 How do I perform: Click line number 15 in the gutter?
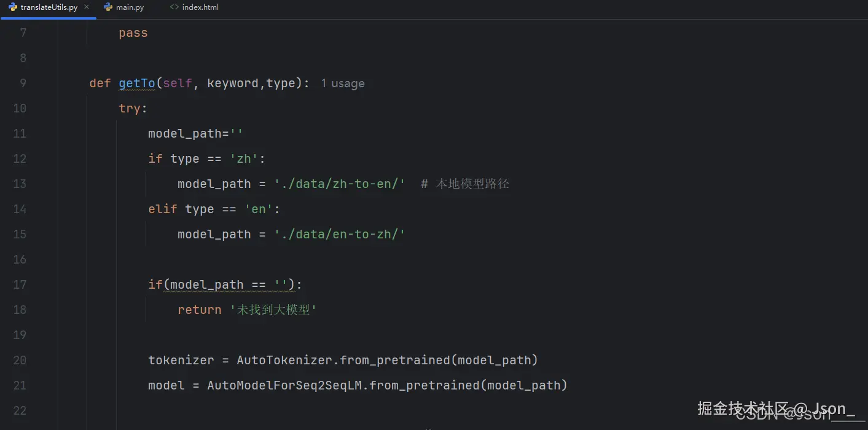[x=20, y=234]
